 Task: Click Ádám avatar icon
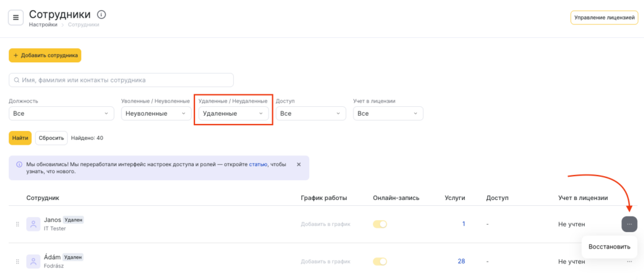pos(33,262)
